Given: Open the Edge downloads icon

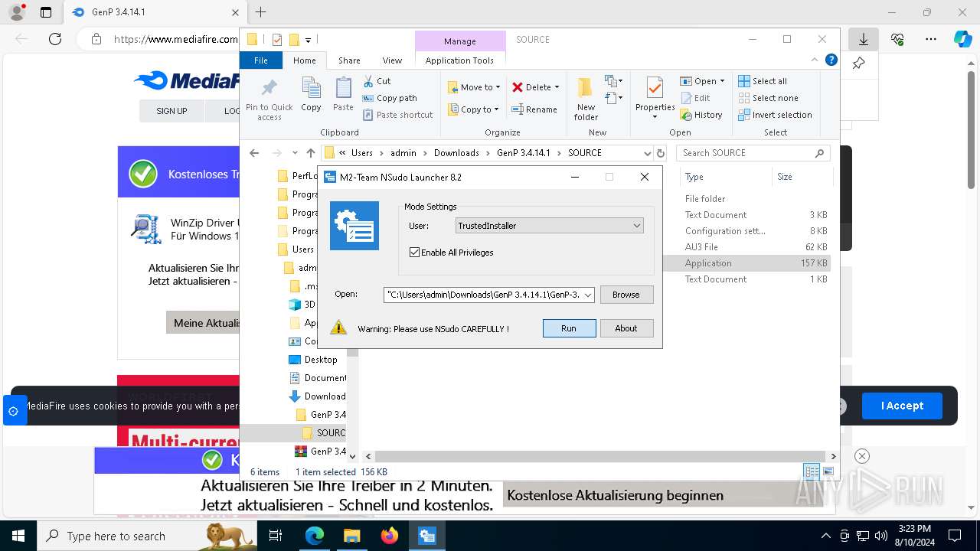Looking at the screenshot, I should (864, 39).
